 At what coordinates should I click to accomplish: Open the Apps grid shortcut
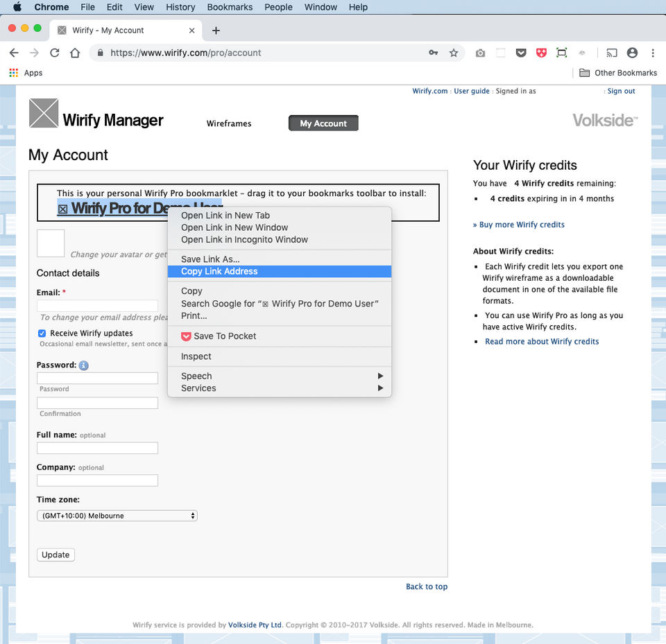(26, 73)
